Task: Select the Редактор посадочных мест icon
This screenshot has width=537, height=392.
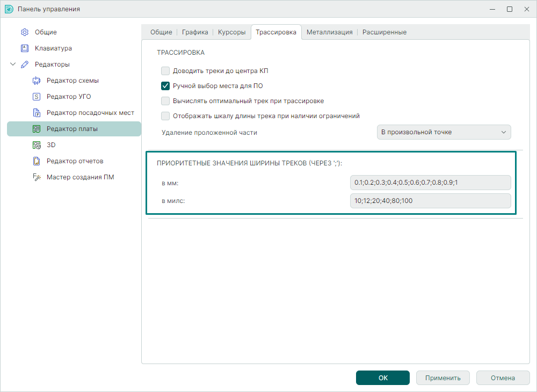Action: click(37, 113)
